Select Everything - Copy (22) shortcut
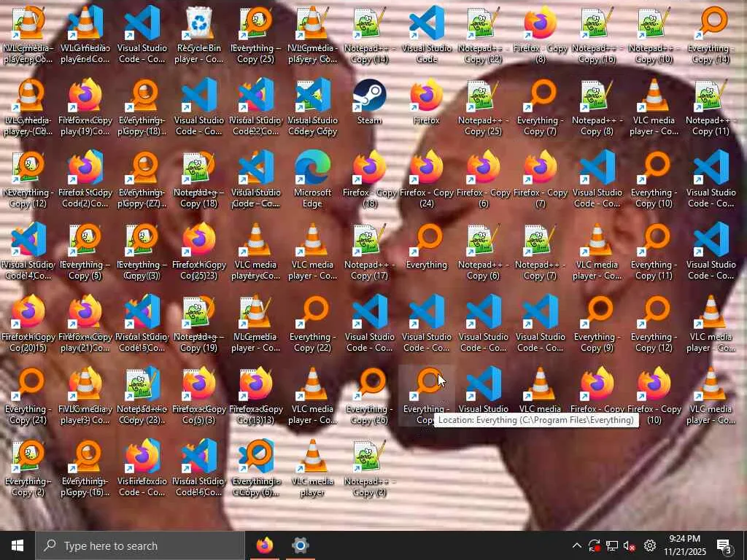 click(312, 324)
